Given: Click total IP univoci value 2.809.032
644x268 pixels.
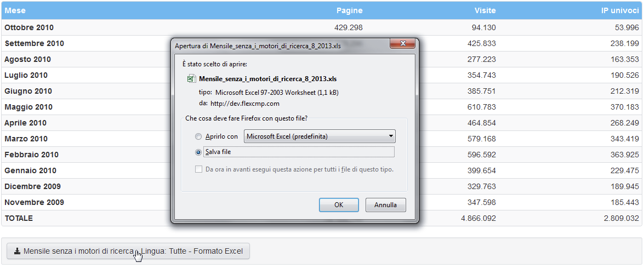Looking at the screenshot, I should (622, 218).
